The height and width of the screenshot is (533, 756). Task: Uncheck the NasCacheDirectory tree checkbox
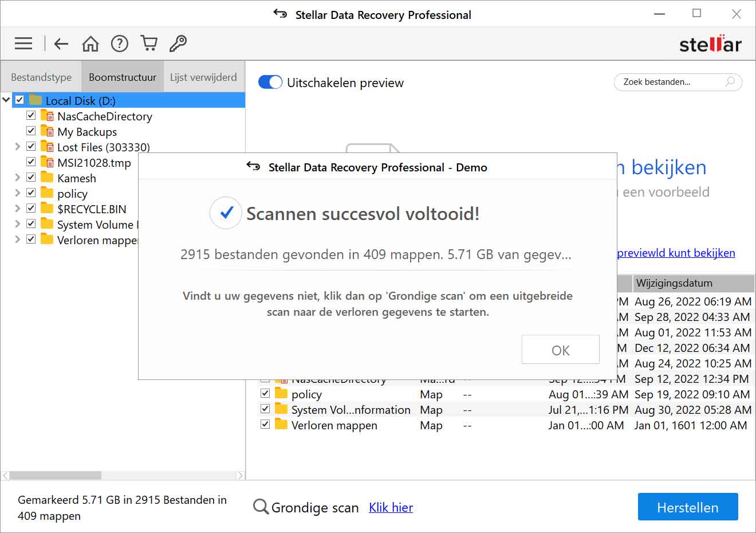(x=31, y=115)
